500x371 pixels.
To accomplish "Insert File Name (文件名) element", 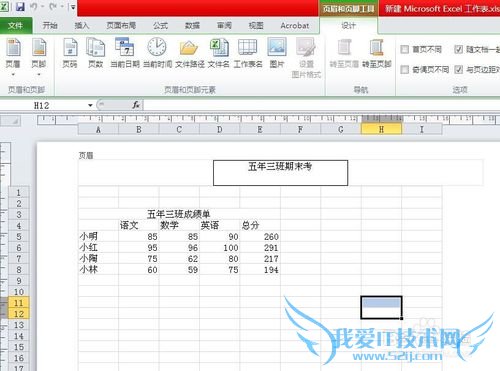I will point(219,53).
